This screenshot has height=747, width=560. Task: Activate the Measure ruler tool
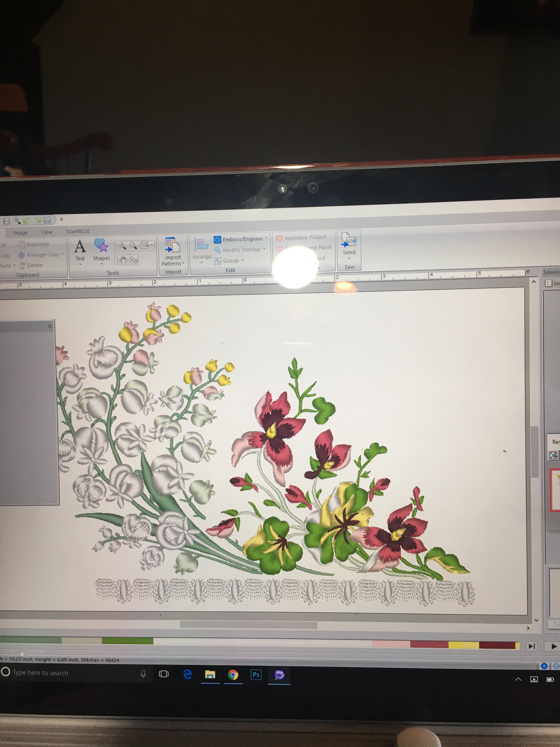pos(133,260)
